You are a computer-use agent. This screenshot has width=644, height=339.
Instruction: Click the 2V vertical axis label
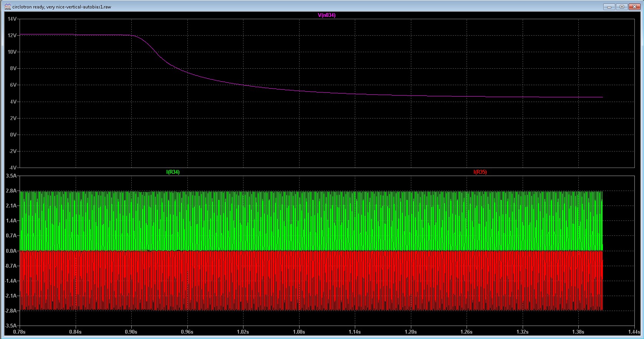tap(13, 118)
